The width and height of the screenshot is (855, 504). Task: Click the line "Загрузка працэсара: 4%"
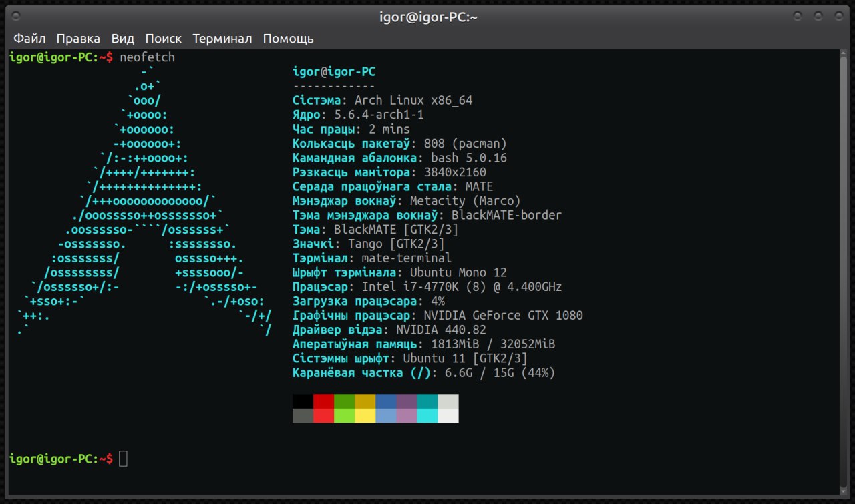pos(369,302)
